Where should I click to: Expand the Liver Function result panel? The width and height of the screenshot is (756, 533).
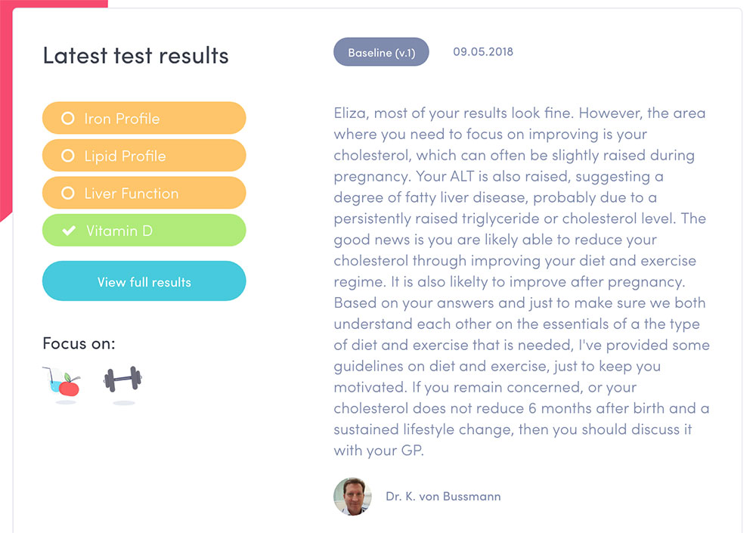[x=144, y=193]
